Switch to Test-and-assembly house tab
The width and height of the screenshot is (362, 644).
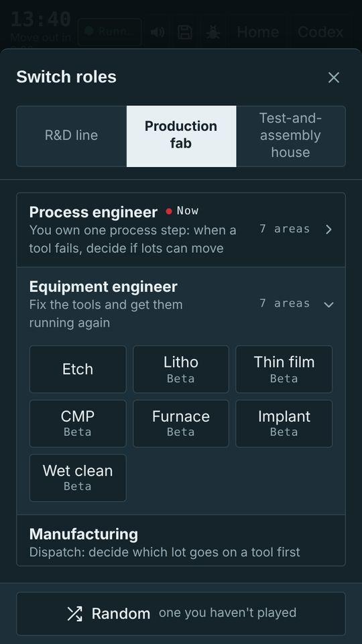tap(290, 136)
